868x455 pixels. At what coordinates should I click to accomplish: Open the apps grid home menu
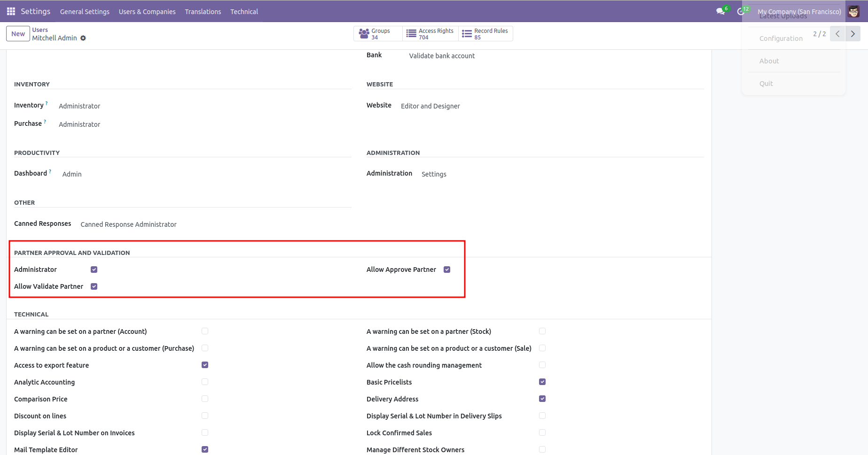pos(11,11)
